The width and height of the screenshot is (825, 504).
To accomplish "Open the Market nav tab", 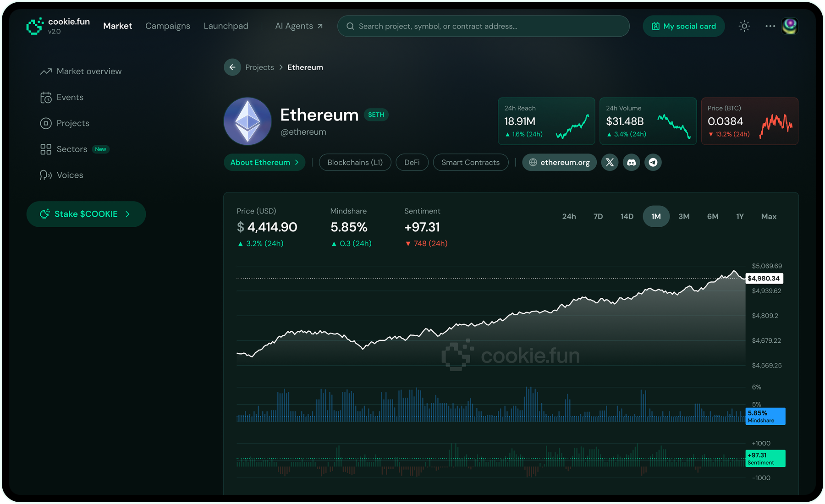I will [x=117, y=26].
